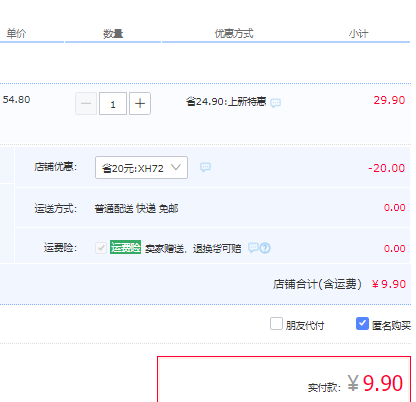Click the 单价 column header

(16, 33)
